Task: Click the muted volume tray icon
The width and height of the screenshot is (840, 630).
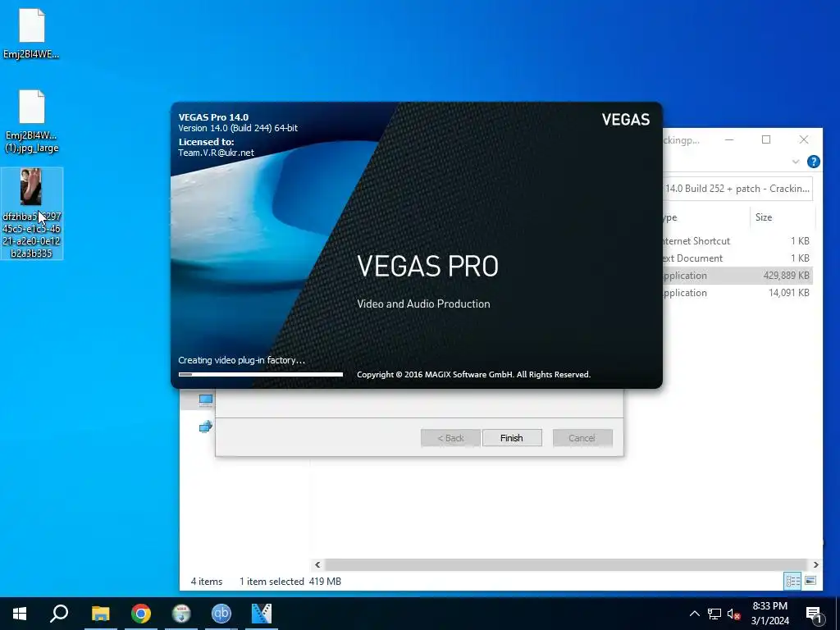Action: 734,614
